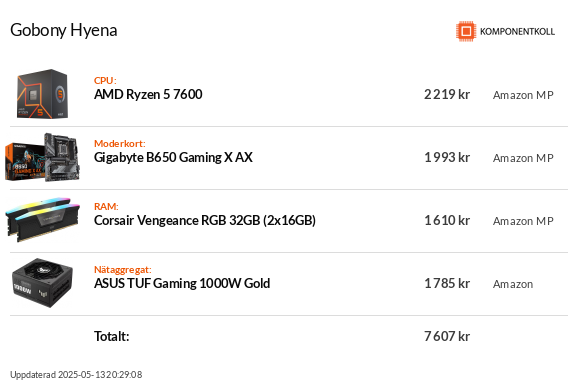Open the ASUS TUF power supply image
This screenshot has height=388, width=577.
(42, 283)
